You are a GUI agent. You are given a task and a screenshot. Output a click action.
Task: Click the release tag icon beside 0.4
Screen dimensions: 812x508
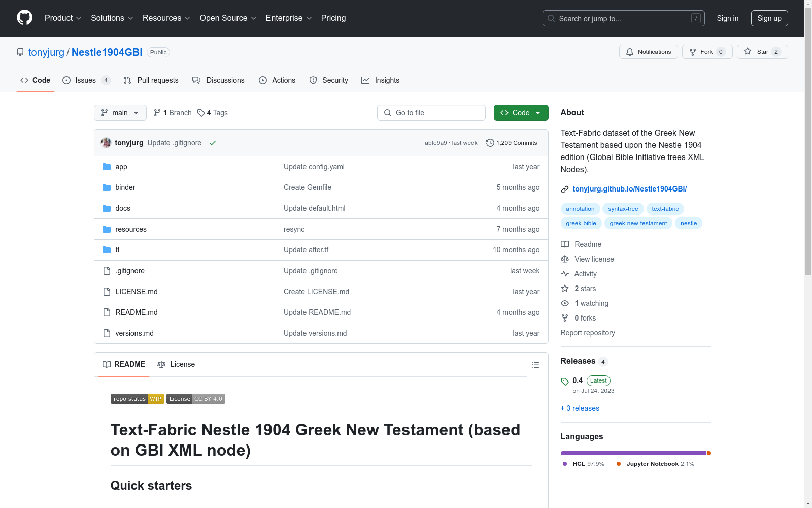565,381
